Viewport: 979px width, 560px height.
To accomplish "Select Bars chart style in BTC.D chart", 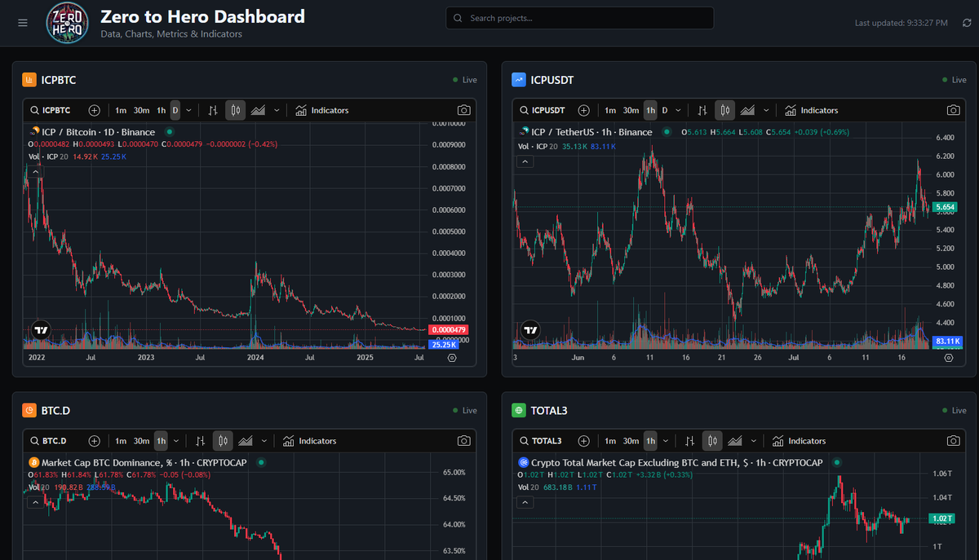I will point(201,441).
